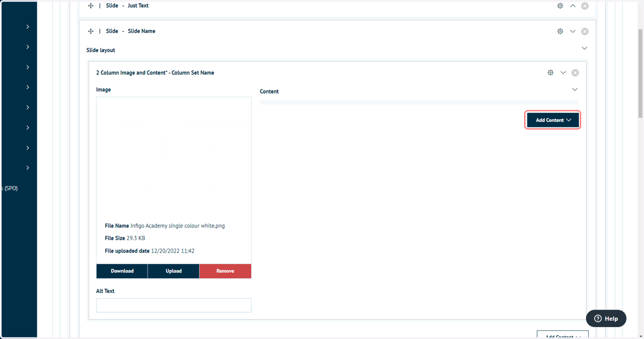The width and height of the screenshot is (644, 339).
Task: Click the Slide - Just Text title
Action: pyautogui.click(x=127, y=6)
